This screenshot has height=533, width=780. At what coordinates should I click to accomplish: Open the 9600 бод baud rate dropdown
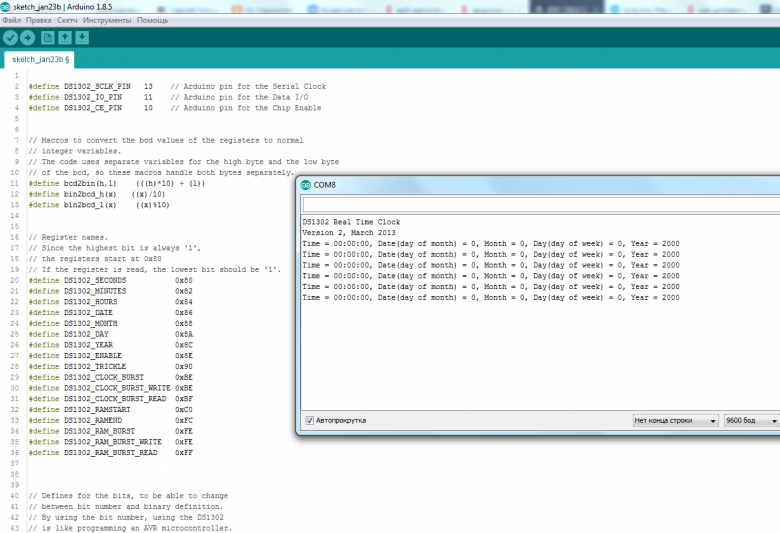coord(752,421)
